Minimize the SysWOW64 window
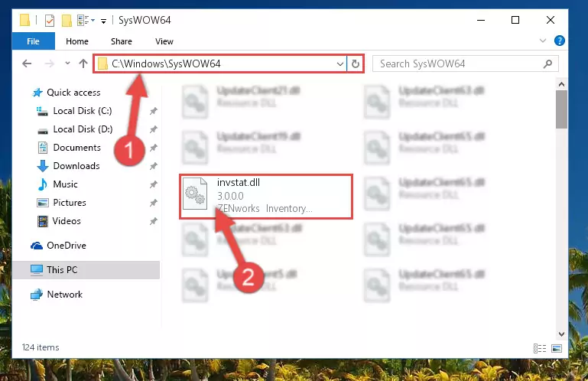 [481, 20]
